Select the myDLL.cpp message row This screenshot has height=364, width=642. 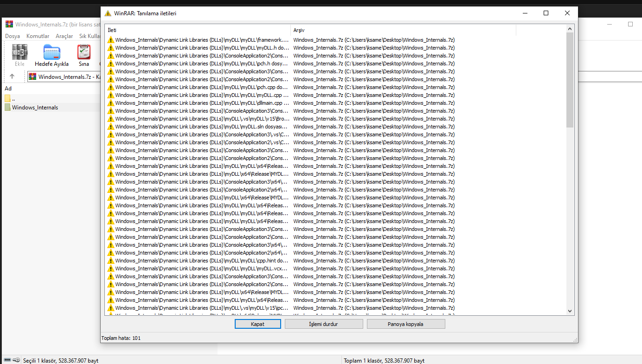point(281,95)
